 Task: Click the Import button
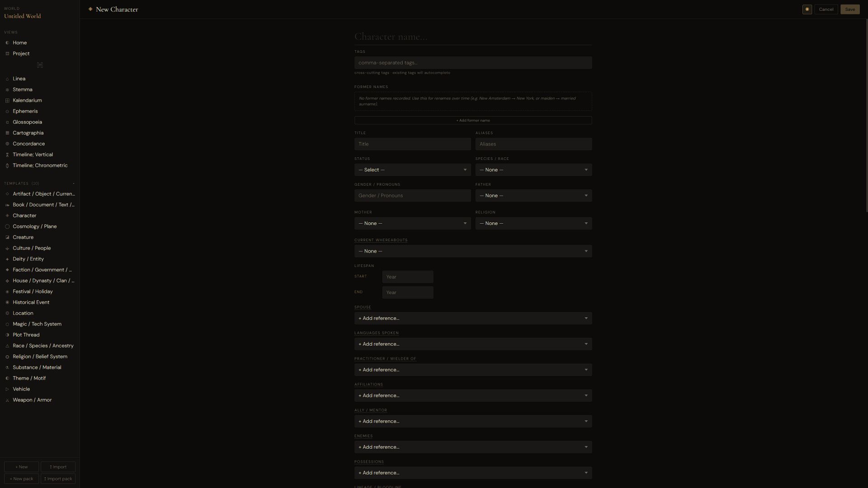(58, 467)
